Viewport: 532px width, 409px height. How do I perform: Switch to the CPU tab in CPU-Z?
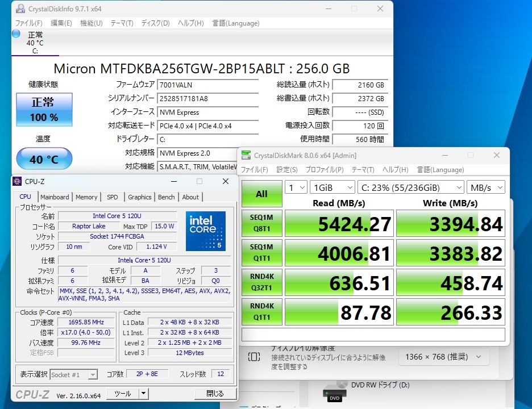click(x=26, y=197)
